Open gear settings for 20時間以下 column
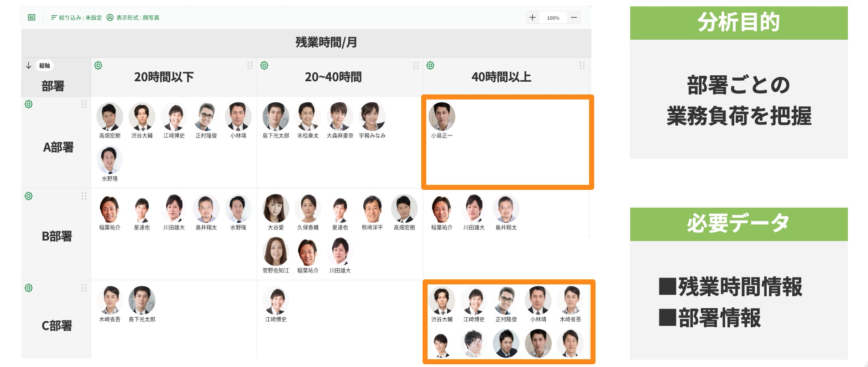The width and height of the screenshot is (868, 367). [x=98, y=66]
